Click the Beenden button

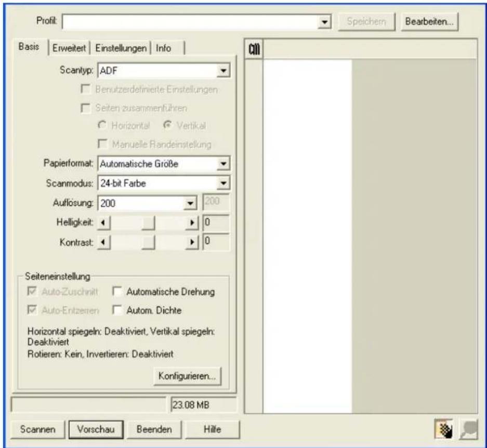154,429
